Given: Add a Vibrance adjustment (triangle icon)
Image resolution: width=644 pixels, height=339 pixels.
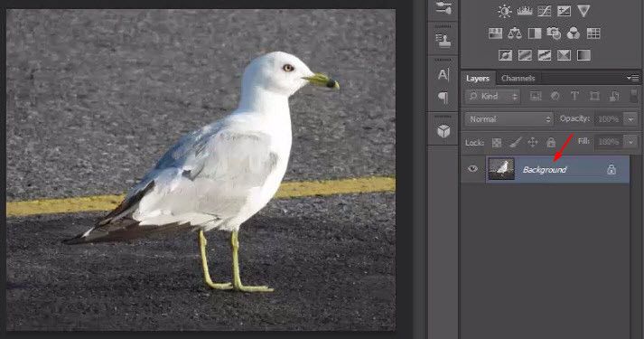Looking at the screenshot, I should tap(583, 11).
